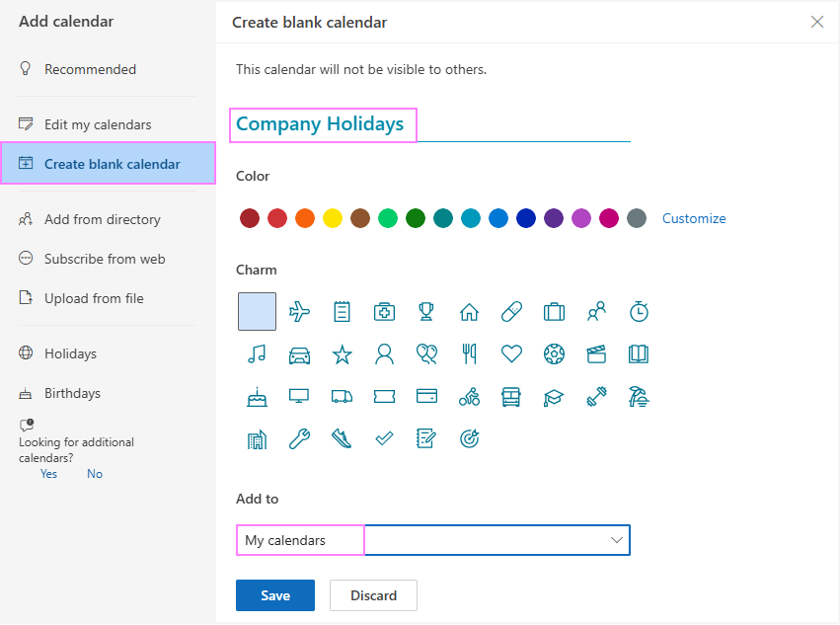Select the running shoe charm
Image resolution: width=840 pixels, height=625 pixels.
[x=342, y=439]
